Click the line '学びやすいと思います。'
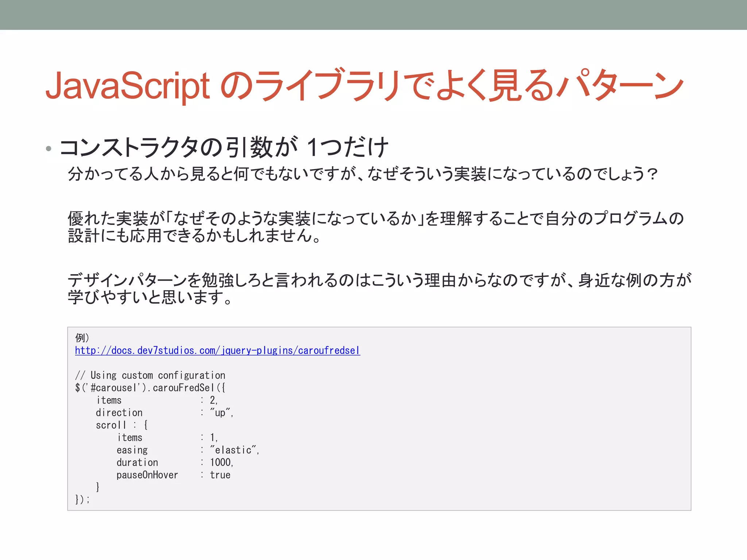The height and width of the screenshot is (560, 747). pyautogui.click(x=150, y=297)
